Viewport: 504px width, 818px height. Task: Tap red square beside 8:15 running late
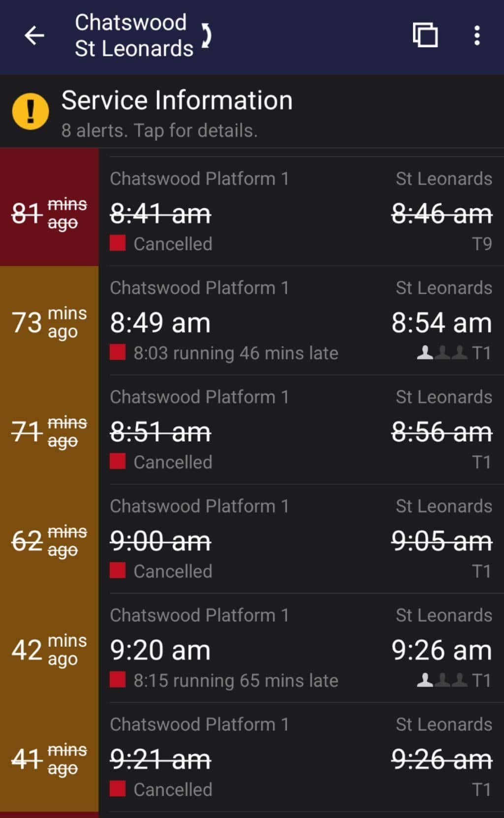click(x=118, y=680)
